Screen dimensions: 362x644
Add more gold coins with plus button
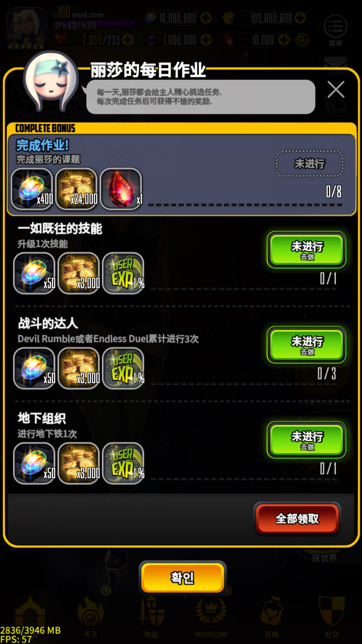[300, 19]
